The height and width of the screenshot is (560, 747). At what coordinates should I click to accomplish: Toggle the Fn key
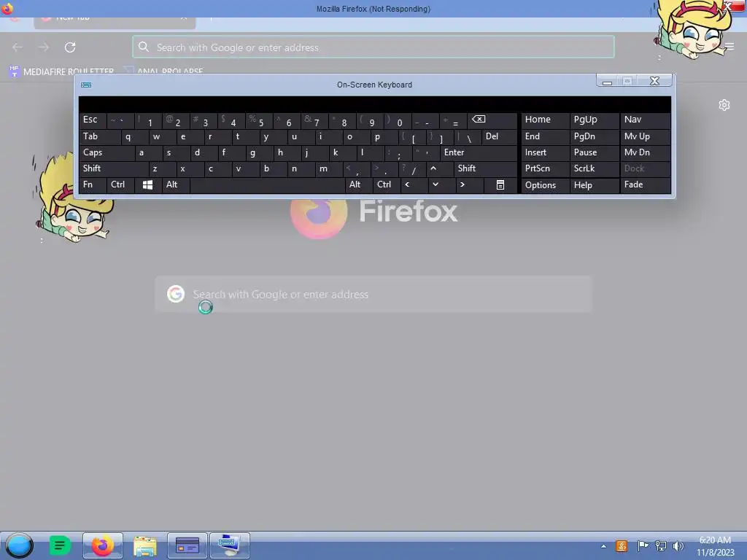pyautogui.click(x=93, y=184)
